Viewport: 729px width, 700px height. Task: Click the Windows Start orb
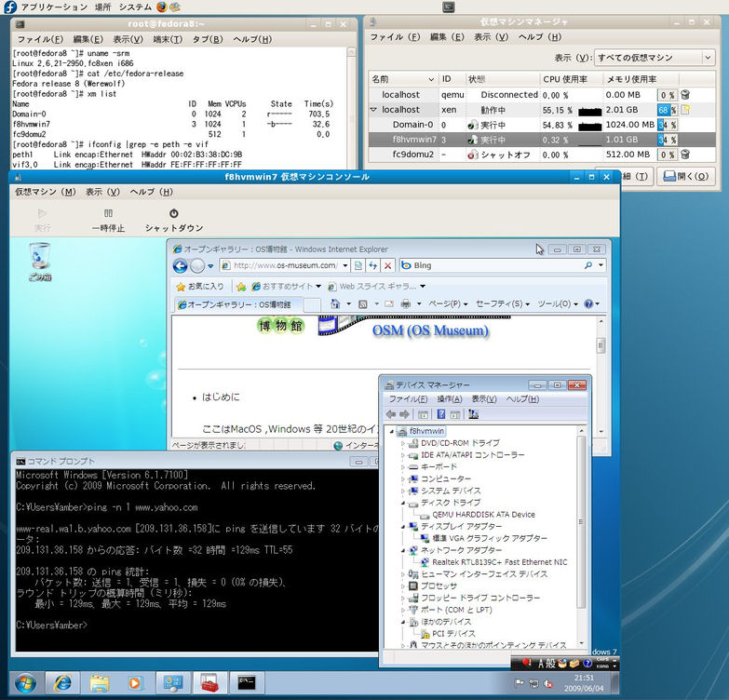(25, 683)
